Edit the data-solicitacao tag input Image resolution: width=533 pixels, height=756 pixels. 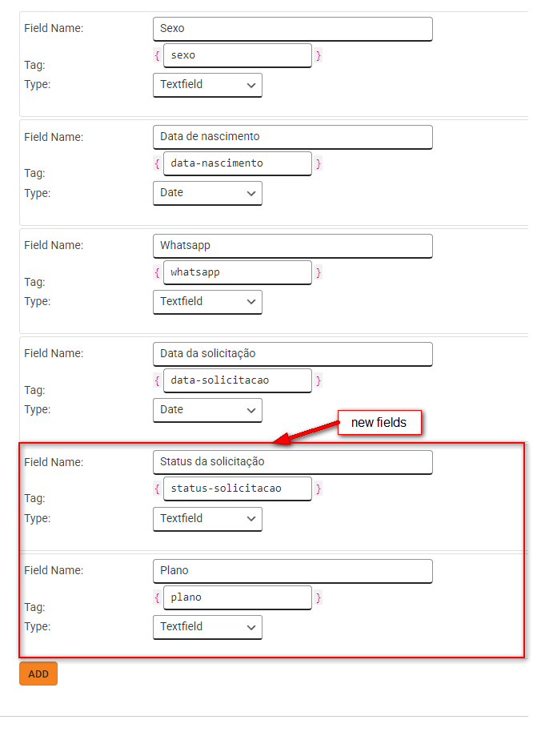237,380
